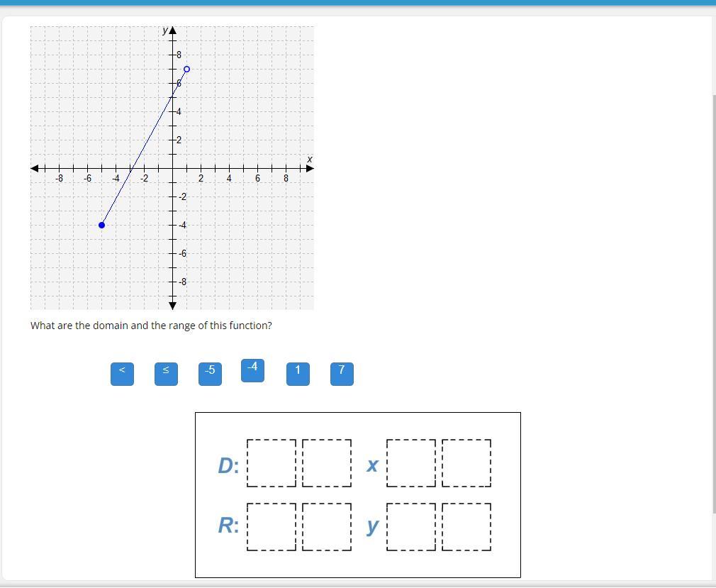Select the second box in the D row
716x588 pixels.
(327, 463)
